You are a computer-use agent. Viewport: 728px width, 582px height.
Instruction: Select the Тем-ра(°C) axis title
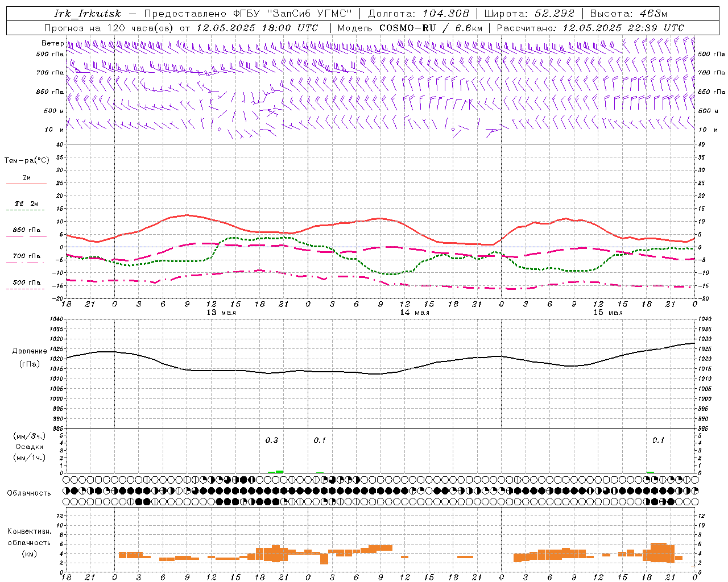tap(27, 161)
